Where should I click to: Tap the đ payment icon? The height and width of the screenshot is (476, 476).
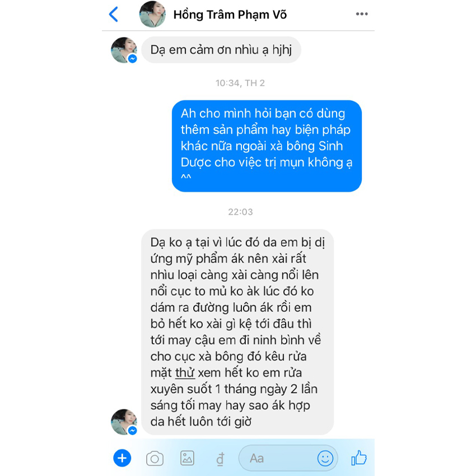pos(221,459)
